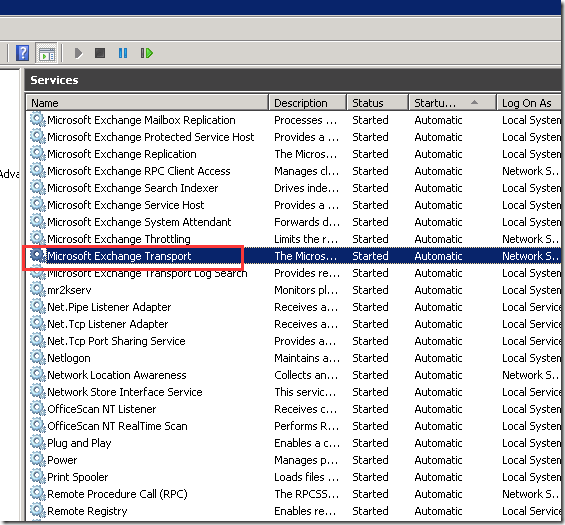The width and height of the screenshot is (565, 525).
Task: Click 'Monitors pl...' description of mr2kserv
Action: click(306, 290)
